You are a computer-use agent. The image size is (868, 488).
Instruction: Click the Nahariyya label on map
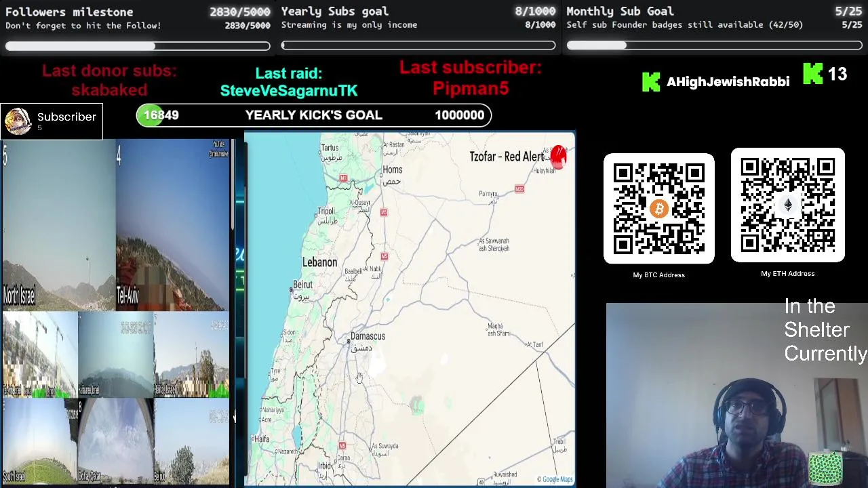273,410
